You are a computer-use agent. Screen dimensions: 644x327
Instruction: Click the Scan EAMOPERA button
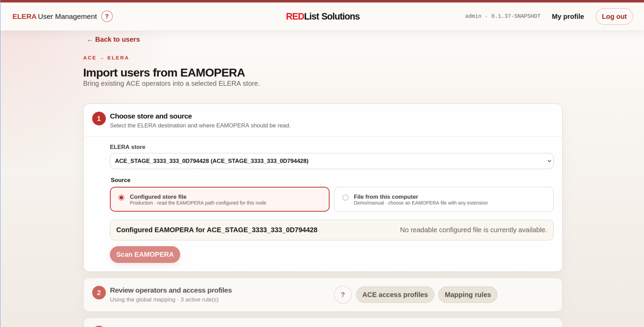click(x=145, y=255)
